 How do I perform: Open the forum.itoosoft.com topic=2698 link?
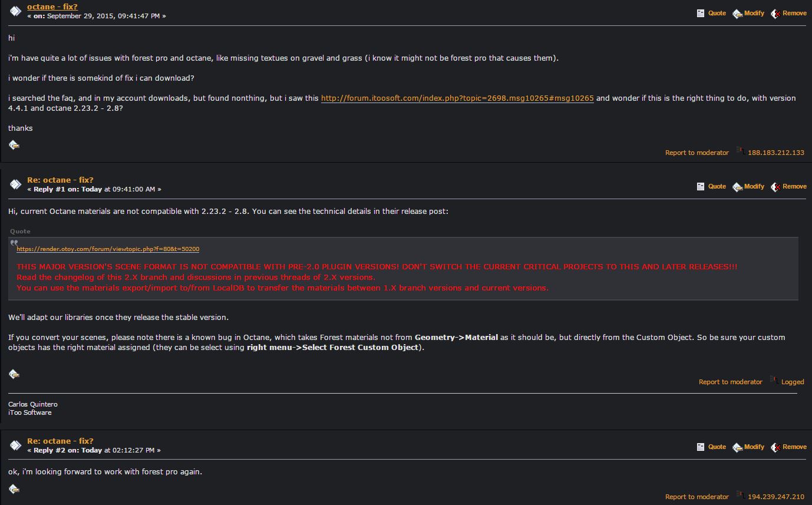pyautogui.click(x=457, y=98)
